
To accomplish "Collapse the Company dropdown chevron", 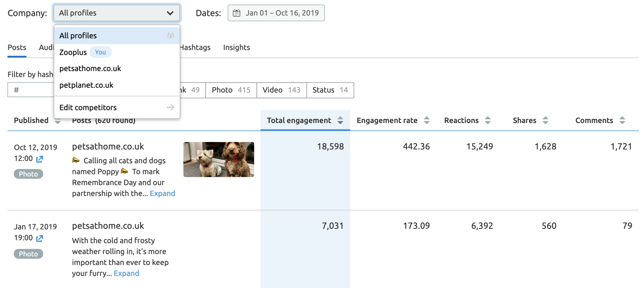I will pos(170,13).
